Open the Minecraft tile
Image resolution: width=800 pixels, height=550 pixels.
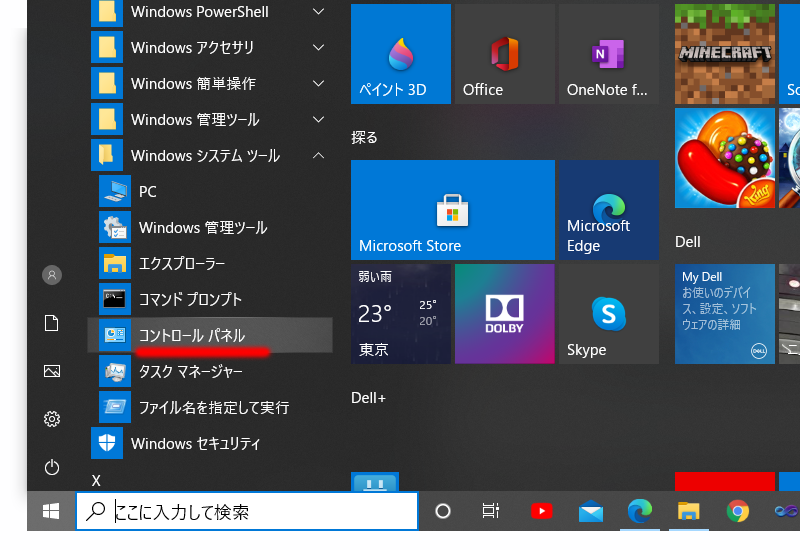[724, 54]
